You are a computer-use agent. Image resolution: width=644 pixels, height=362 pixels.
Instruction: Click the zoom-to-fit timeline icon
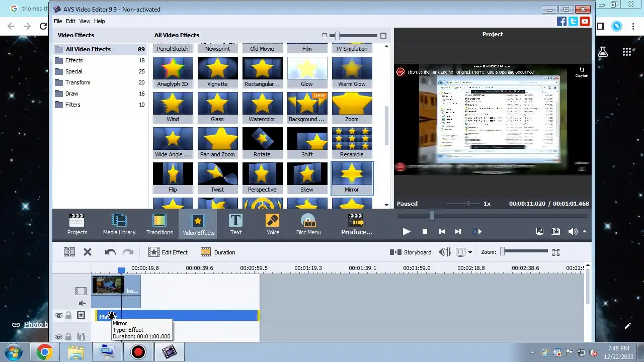[556, 252]
